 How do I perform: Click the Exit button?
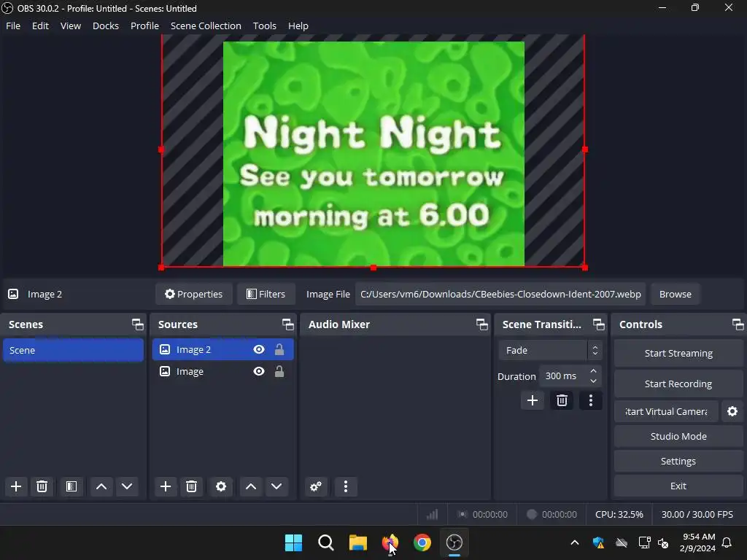pos(678,486)
